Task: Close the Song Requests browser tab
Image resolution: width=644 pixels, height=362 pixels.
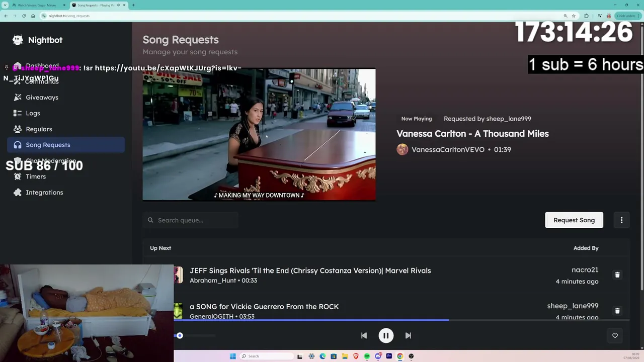Action: (124, 5)
